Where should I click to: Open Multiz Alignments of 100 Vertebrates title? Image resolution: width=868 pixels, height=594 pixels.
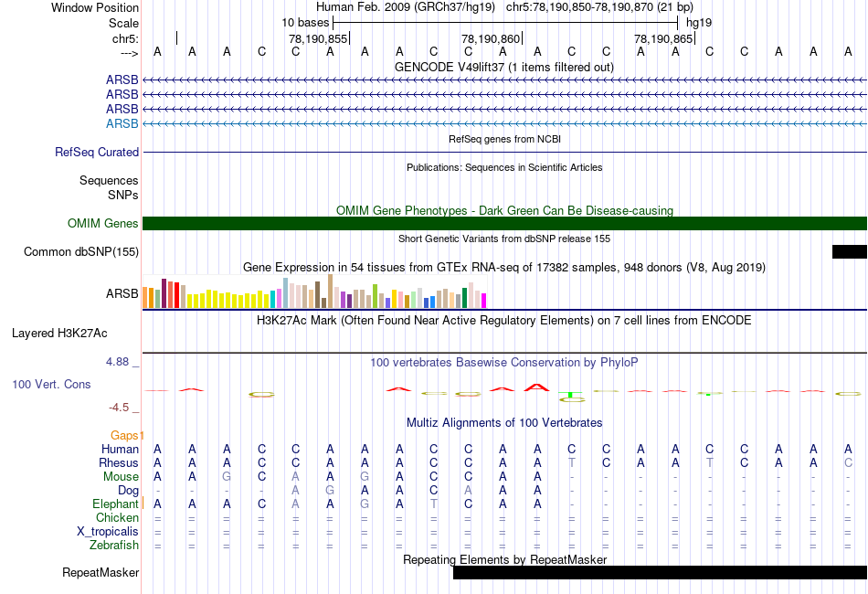(x=504, y=422)
